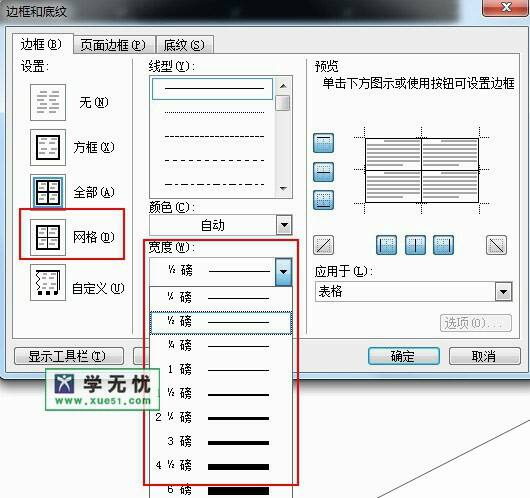The image size is (530, 498).
Task: Pick the 网格(D) grid border setting
Action: pos(48,237)
